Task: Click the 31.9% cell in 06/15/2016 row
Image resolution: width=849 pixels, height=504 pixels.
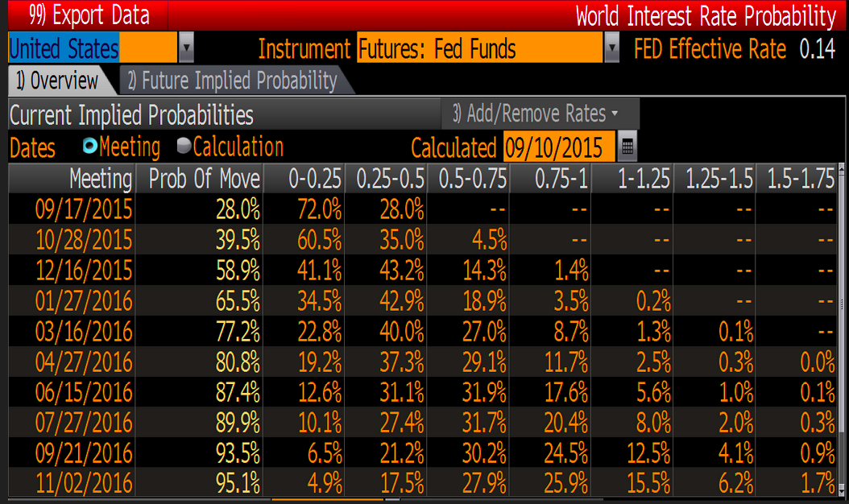Action: [x=485, y=392]
